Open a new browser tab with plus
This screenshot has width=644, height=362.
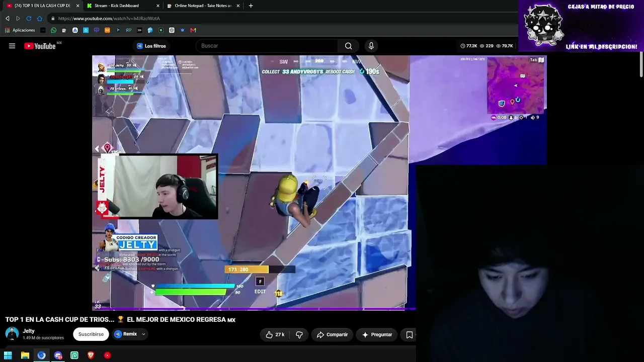click(x=251, y=6)
